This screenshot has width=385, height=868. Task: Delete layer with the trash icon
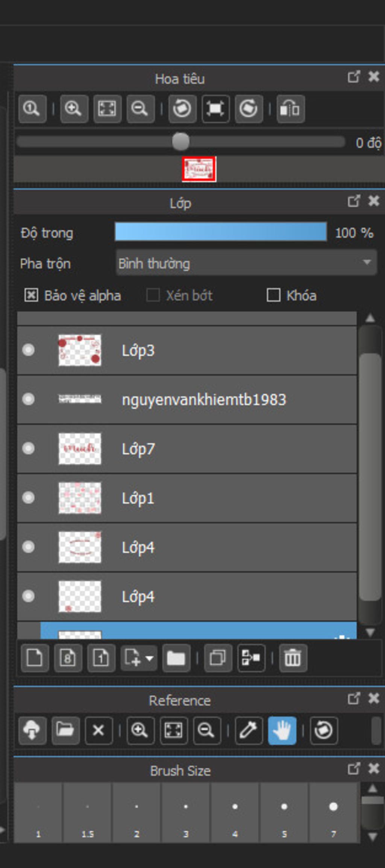(x=293, y=658)
